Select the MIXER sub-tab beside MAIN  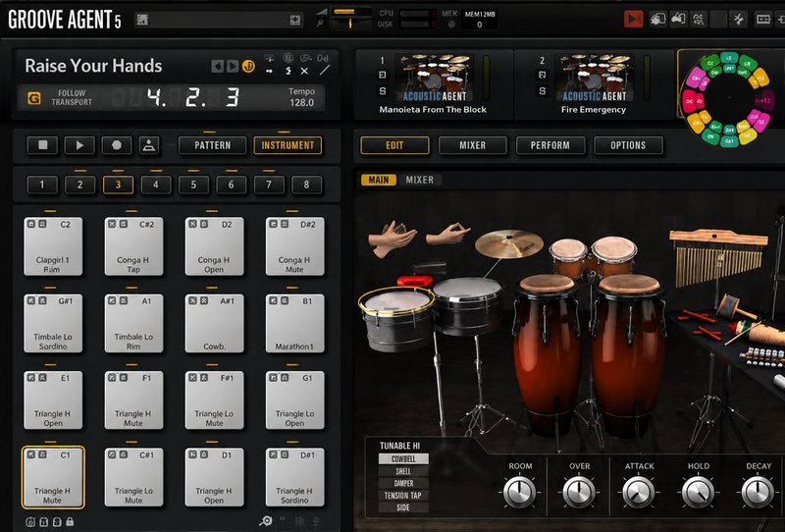click(420, 180)
